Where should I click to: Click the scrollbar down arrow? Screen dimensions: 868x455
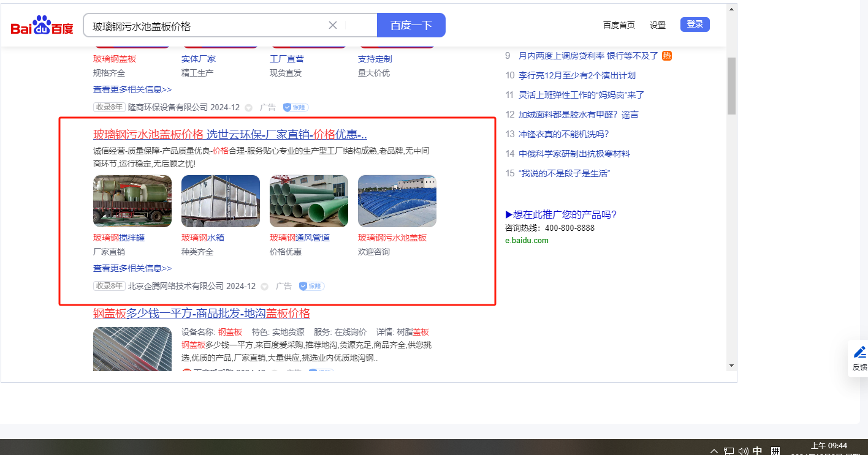pos(731,366)
